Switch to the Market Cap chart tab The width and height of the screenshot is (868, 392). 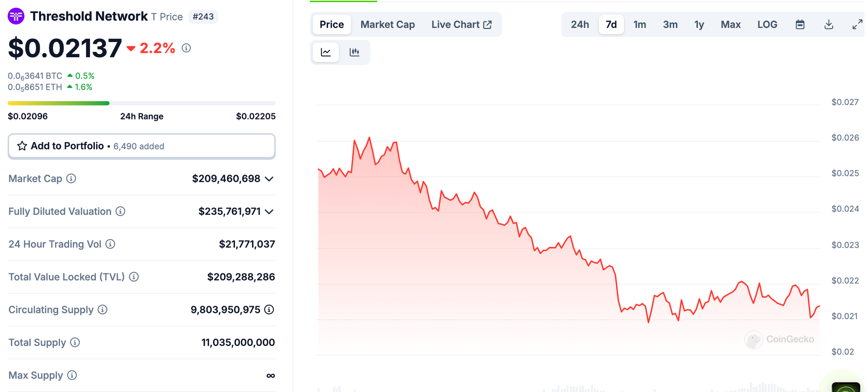point(388,25)
